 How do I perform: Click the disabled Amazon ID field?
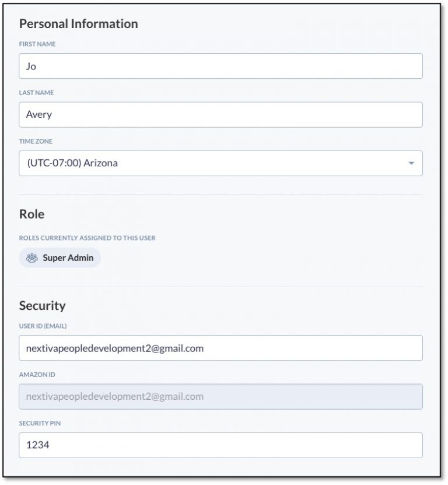click(222, 397)
